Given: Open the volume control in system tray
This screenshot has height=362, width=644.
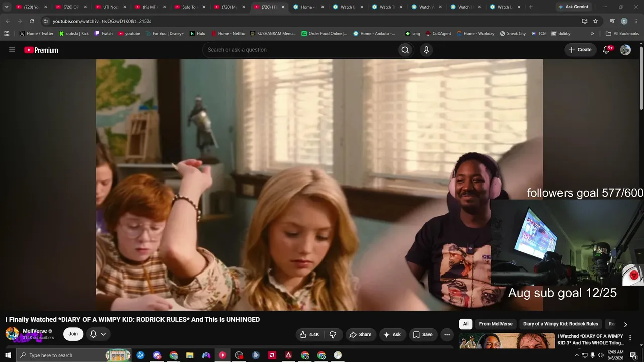Looking at the screenshot, I should 601,355.
